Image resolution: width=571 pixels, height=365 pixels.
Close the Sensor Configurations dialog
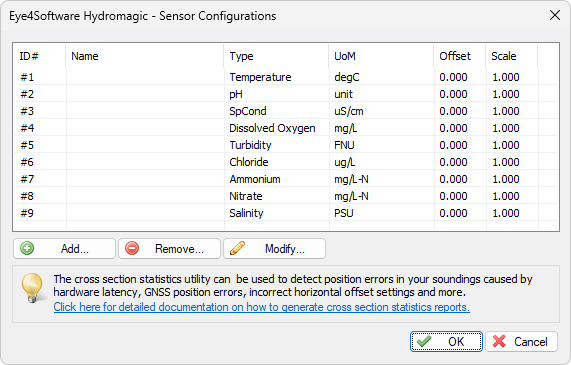coord(555,15)
